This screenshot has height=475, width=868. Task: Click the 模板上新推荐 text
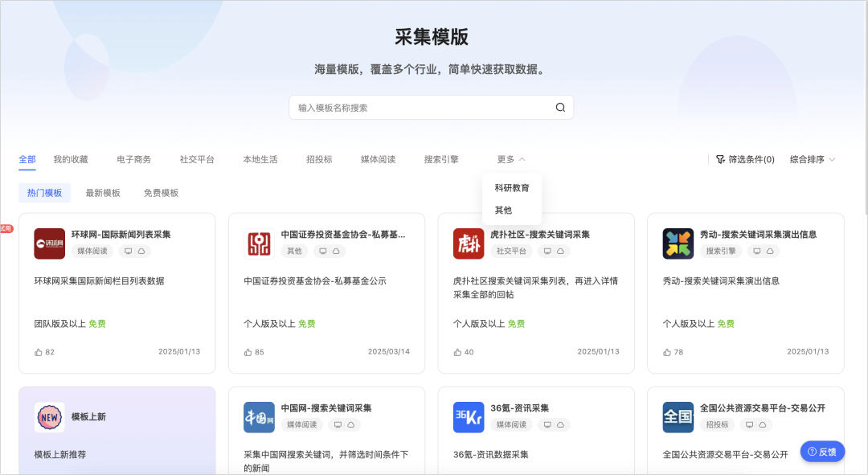[59, 455]
